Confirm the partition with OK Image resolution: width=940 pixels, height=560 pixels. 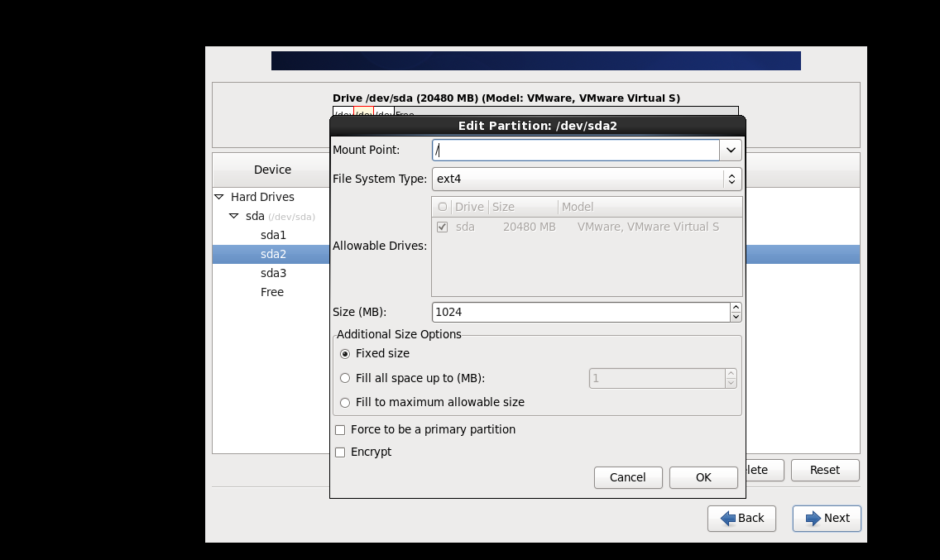coord(703,477)
